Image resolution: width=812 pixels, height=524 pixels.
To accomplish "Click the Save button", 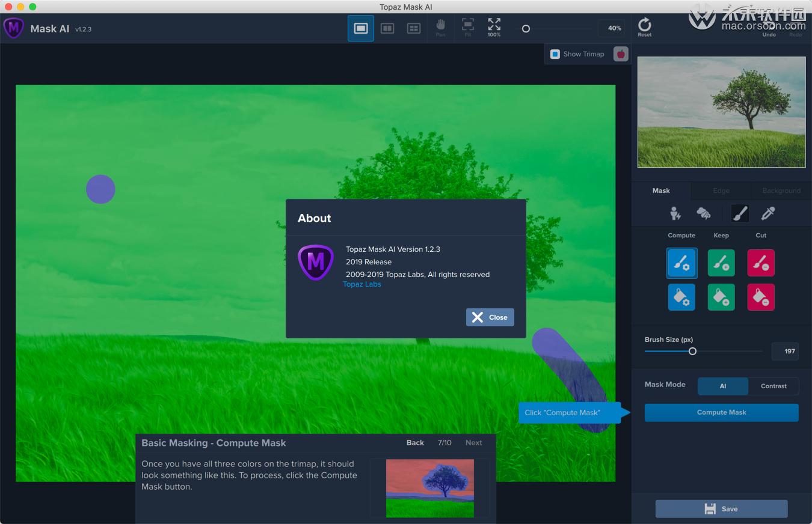I will [721, 508].
